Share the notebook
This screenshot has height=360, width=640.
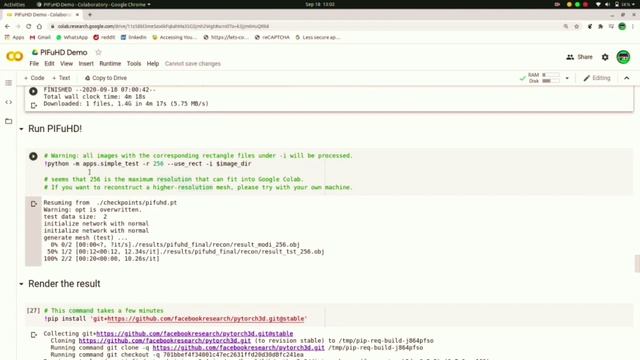[579, 57]
